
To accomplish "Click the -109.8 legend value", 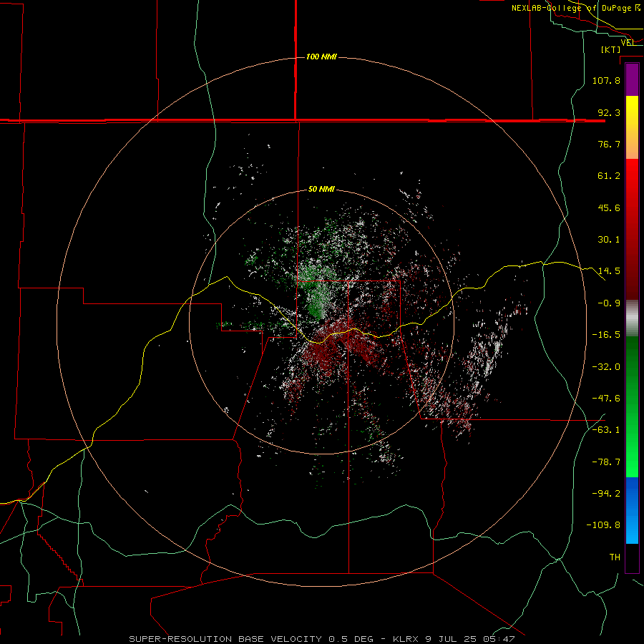I will pos(603,525).
